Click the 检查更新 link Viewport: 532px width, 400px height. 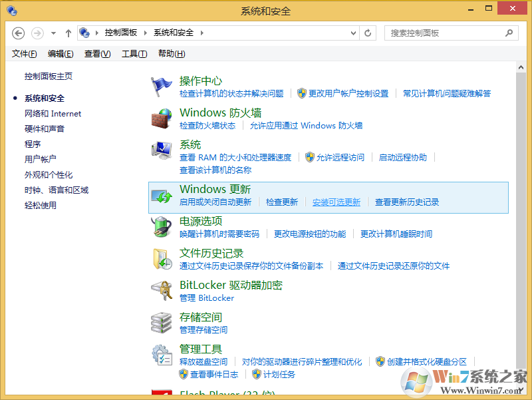(282, 202)
